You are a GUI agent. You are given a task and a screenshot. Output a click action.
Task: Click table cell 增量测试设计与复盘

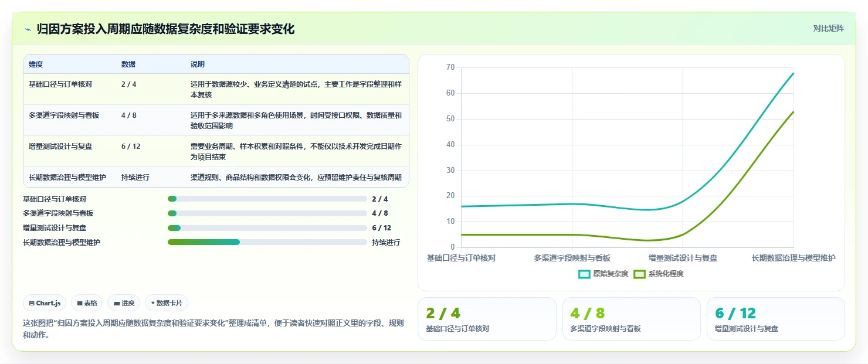point(60,147)
